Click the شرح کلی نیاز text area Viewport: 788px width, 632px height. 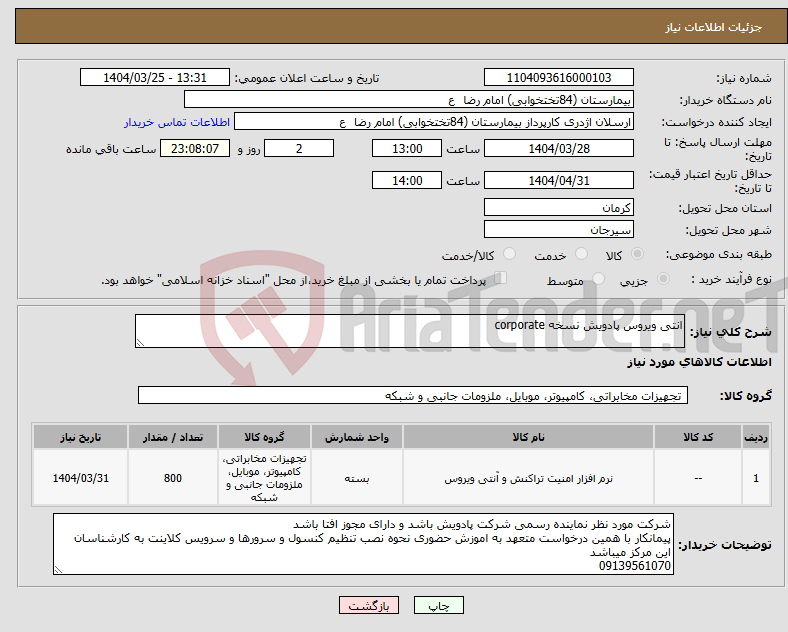pos(410,331)
